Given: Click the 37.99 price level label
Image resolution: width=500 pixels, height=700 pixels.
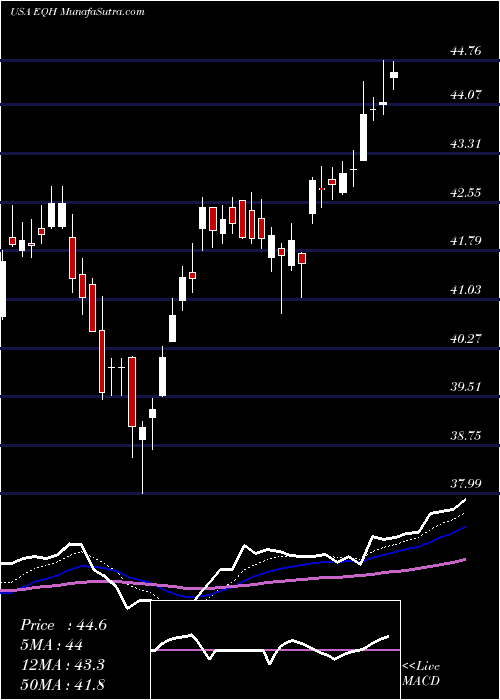Looking at the screenshot, I should [x=466, y=484].
